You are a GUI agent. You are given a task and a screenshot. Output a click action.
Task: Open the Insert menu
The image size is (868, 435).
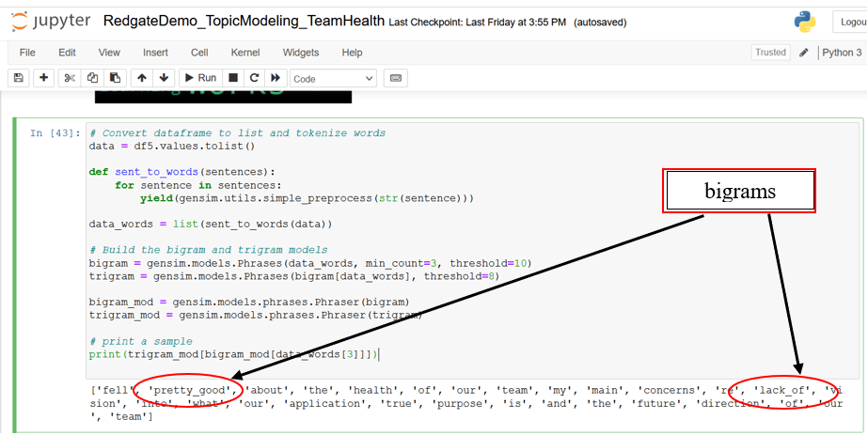(x=155, y=53)
